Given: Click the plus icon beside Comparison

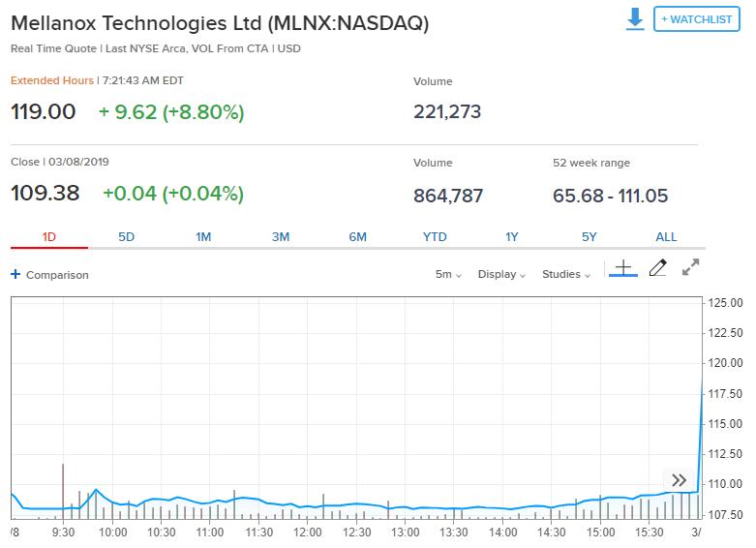Looking at the screenshot, I should point(15,274).
